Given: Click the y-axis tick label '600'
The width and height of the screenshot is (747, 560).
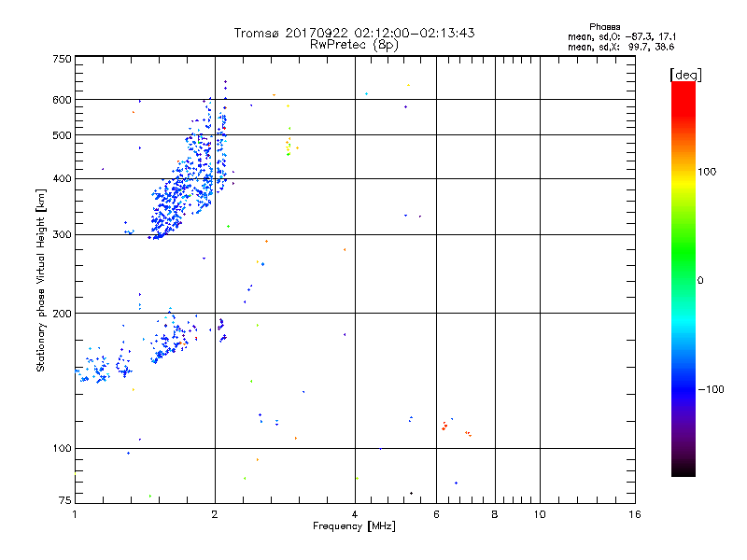Looking at the screenshot, I should [x=62, y=100].
